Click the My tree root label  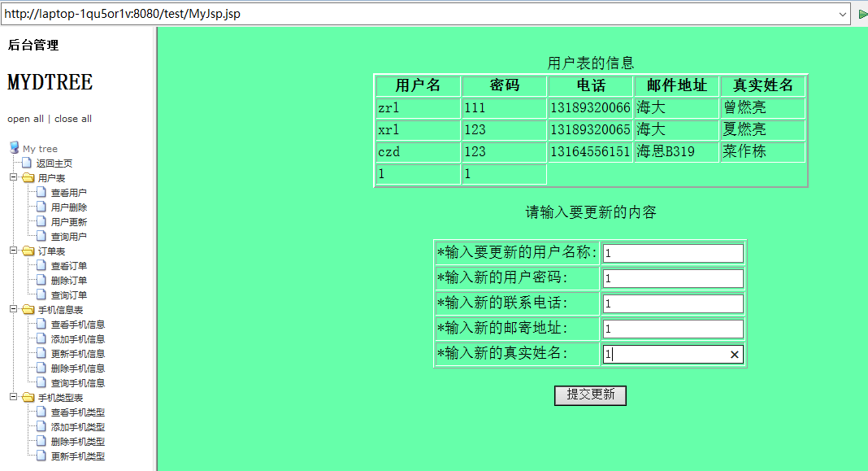(x=40, y=149)
